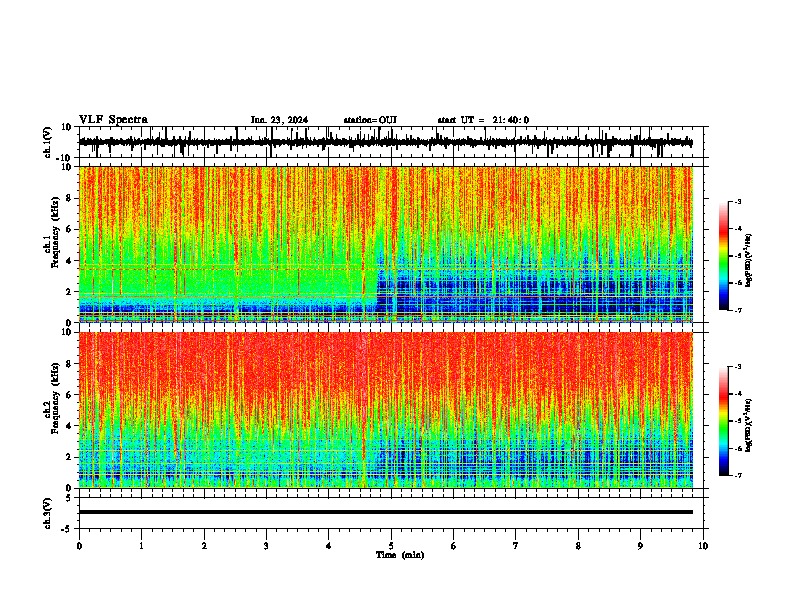
Task: Click the "7" tick on the Time axis
Action: (x=516, y=546)
